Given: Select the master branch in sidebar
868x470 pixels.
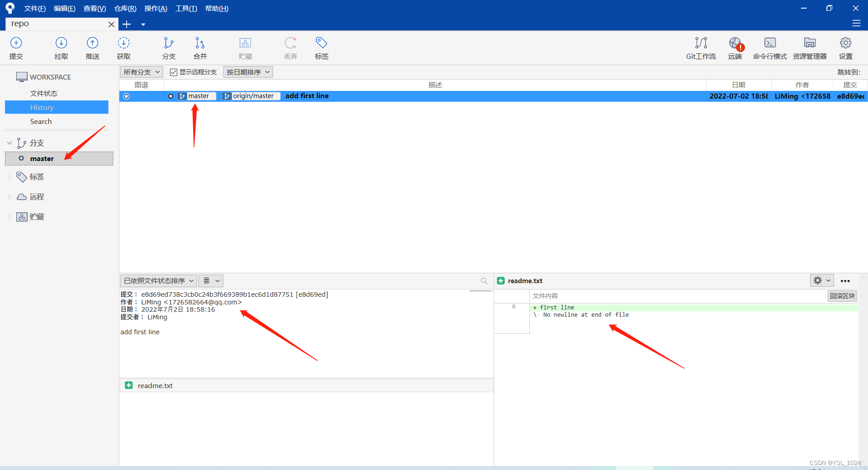Looking at the screenshot, I should tap(59, 159).
